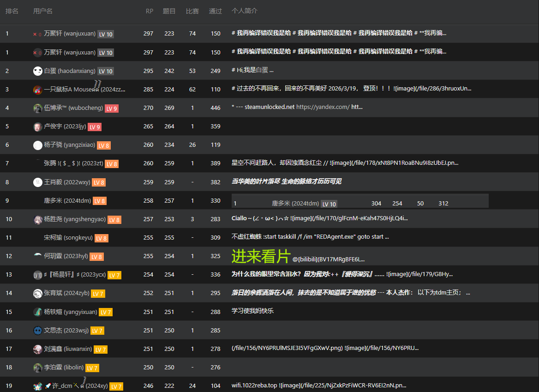Select the avatar next to 杨子骁

[37, 145]
